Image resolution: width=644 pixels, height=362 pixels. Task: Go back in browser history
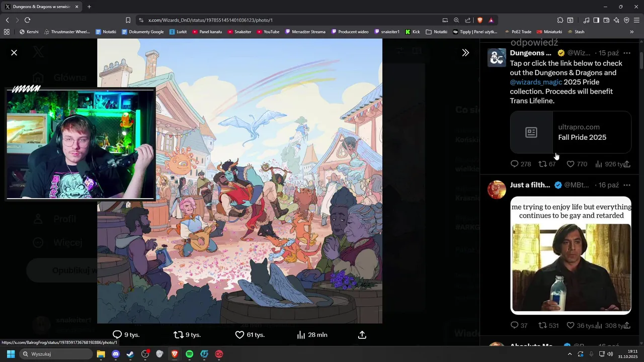click(x=7, y=20)
